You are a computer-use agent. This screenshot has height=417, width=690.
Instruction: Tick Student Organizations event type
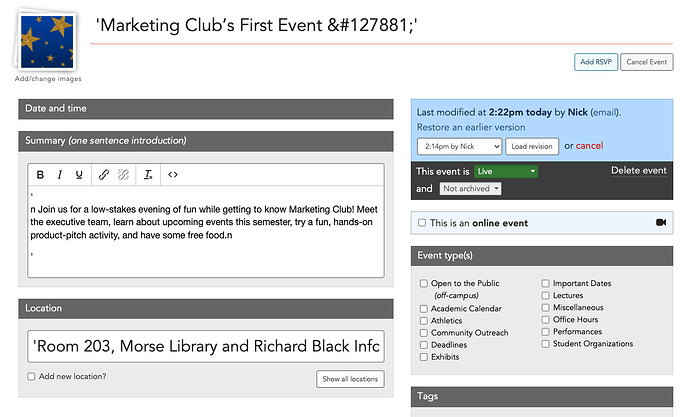point(546,344)
